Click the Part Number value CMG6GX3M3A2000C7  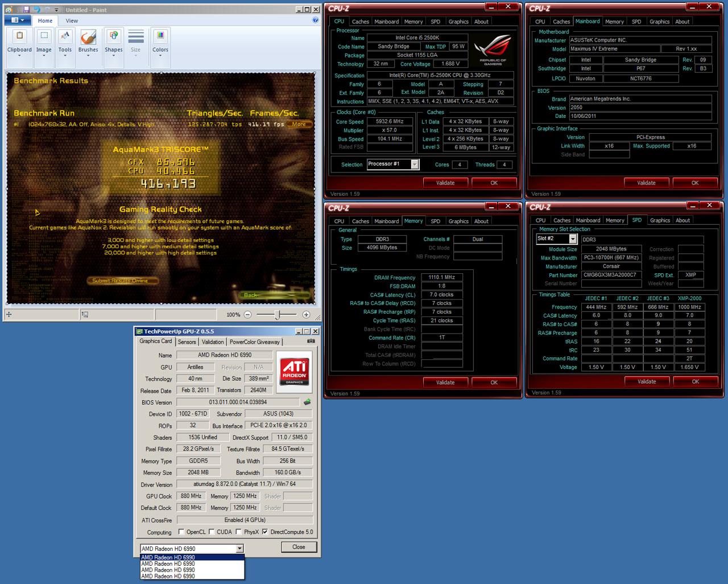point(610,275)
